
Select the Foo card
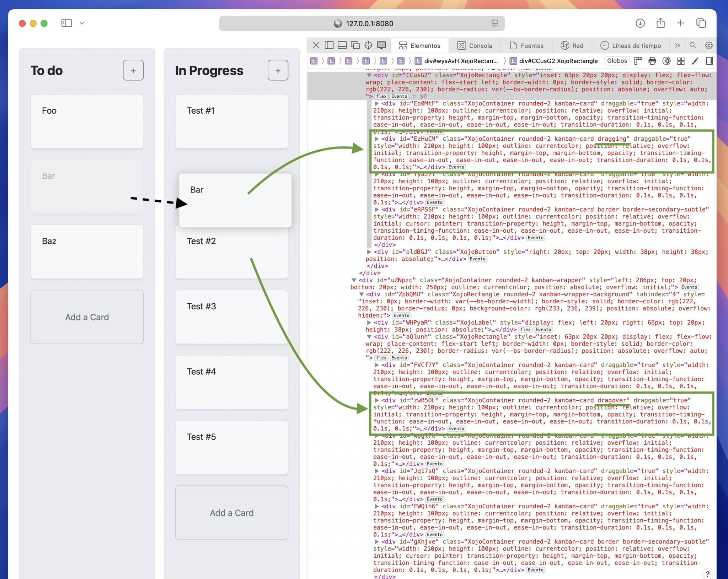coord(87,121)
